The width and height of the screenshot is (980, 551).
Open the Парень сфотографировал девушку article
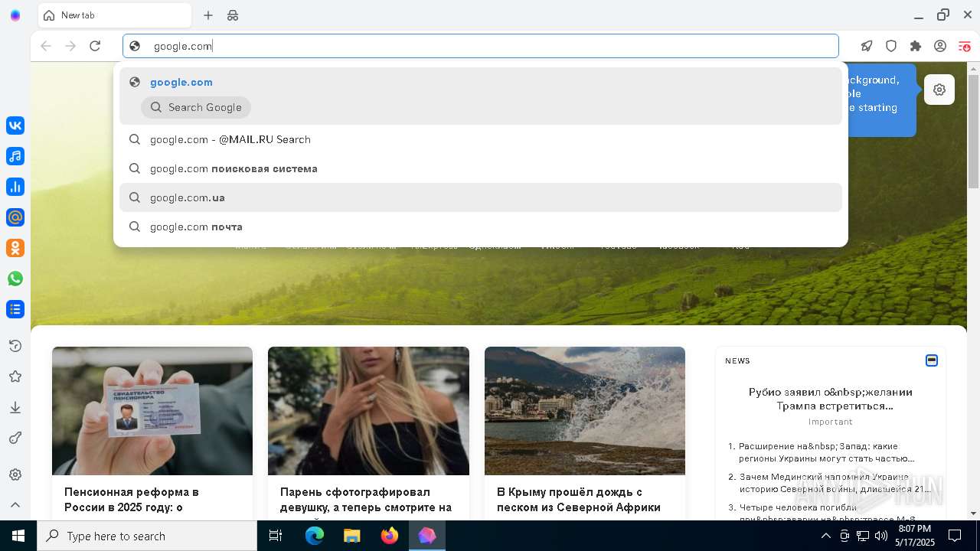pyautogui.click(x=366, y=499)
